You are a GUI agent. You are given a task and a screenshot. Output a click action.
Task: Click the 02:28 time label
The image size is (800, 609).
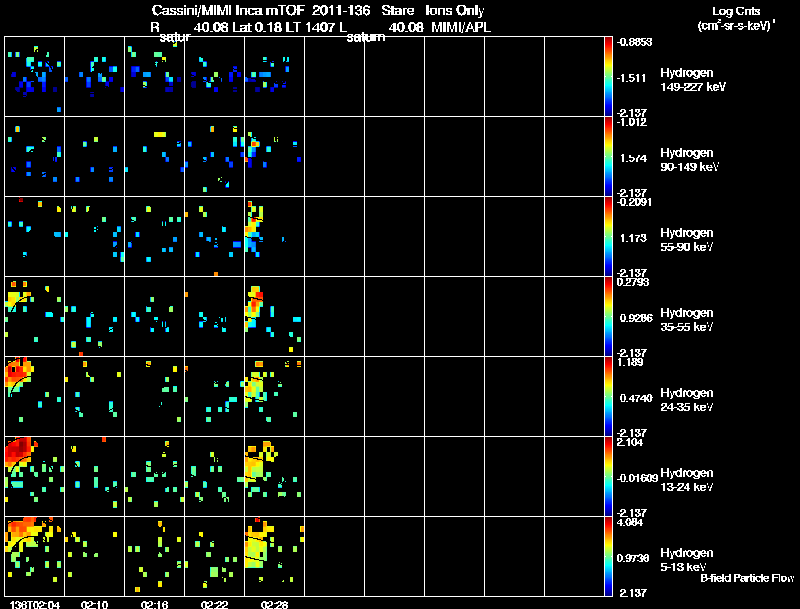[274, 604]
